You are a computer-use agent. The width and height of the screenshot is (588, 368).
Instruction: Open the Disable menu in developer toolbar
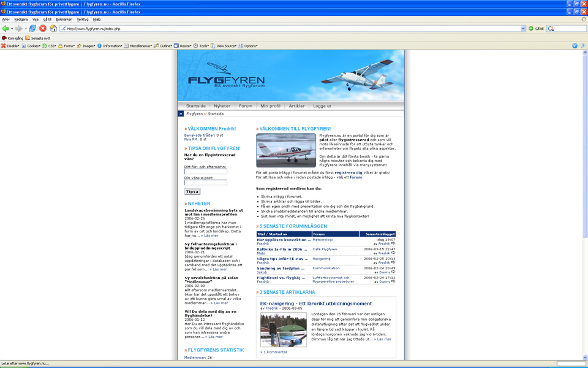click(10, 46)
